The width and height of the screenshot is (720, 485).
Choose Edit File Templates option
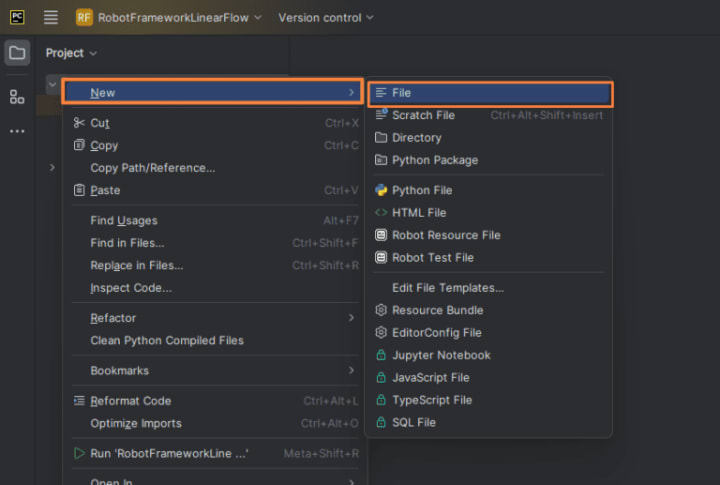(447, 288)
